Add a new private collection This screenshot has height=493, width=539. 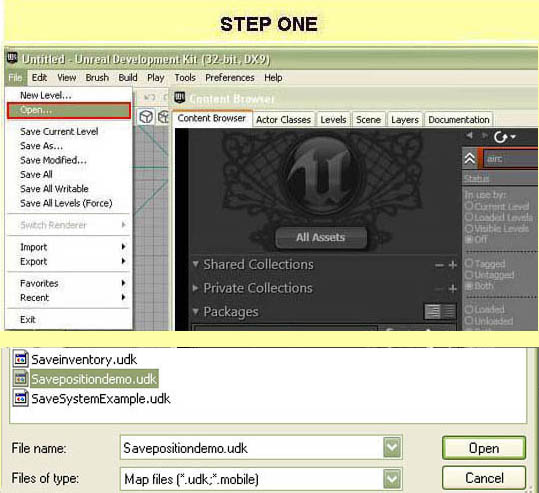[x=453, y=289]
